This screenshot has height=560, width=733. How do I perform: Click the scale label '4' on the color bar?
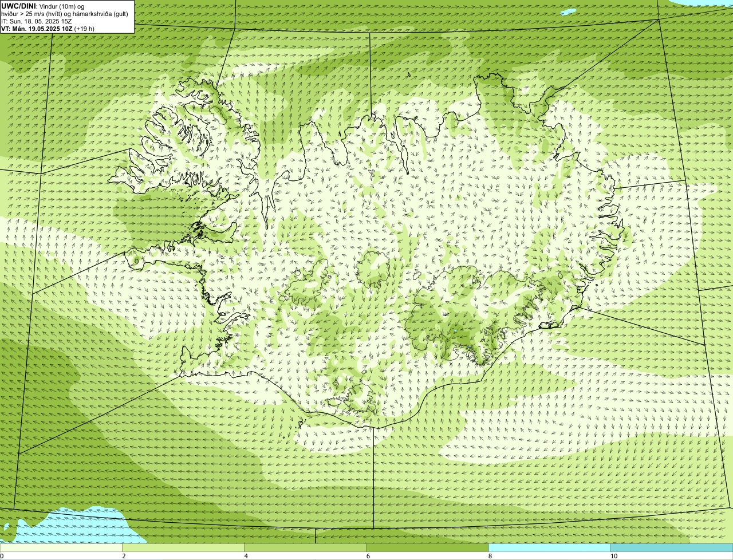[x=246, y=556]
